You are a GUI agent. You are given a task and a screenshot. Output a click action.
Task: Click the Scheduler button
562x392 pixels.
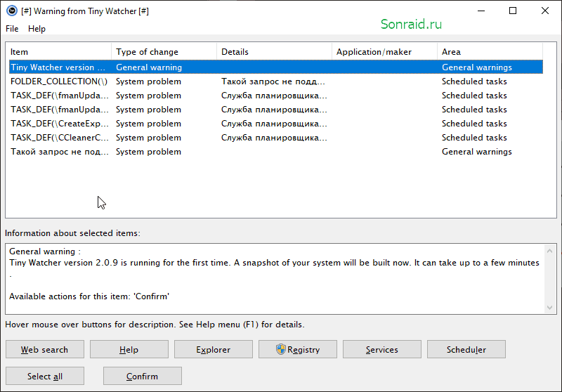coord(466,349)
